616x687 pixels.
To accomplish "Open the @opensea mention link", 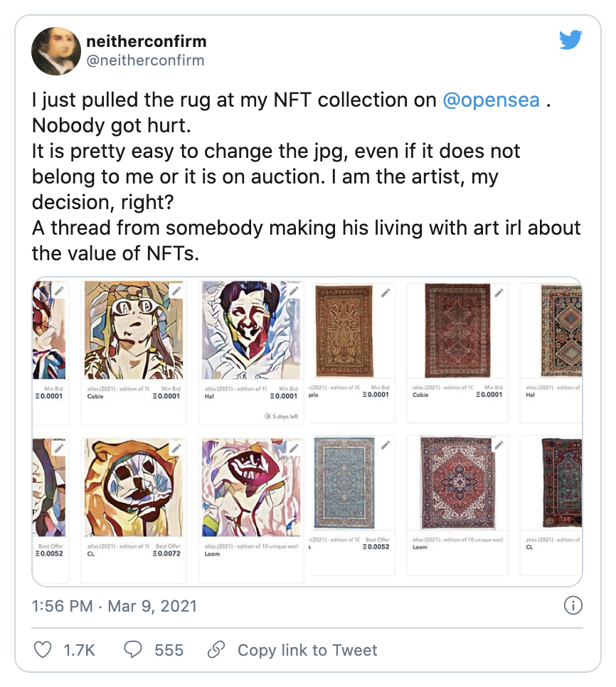I will (491, 100).
